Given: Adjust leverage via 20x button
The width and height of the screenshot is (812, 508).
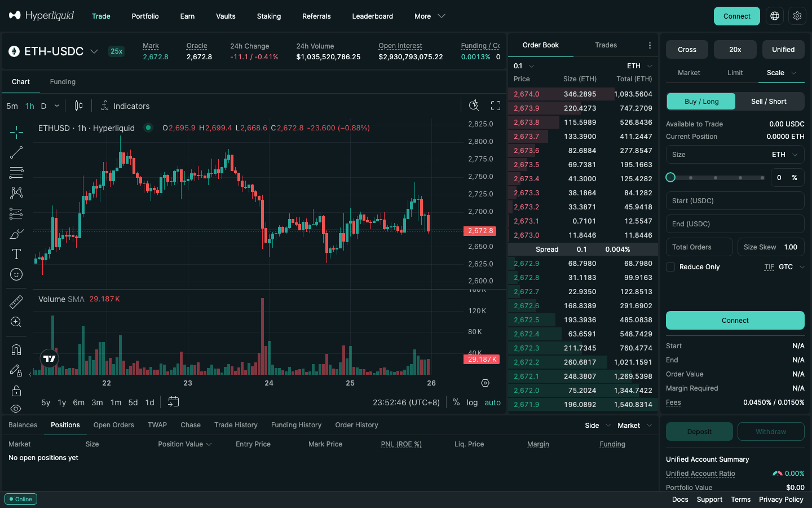Looking at the screenshot, I should (x=735, y=50).
